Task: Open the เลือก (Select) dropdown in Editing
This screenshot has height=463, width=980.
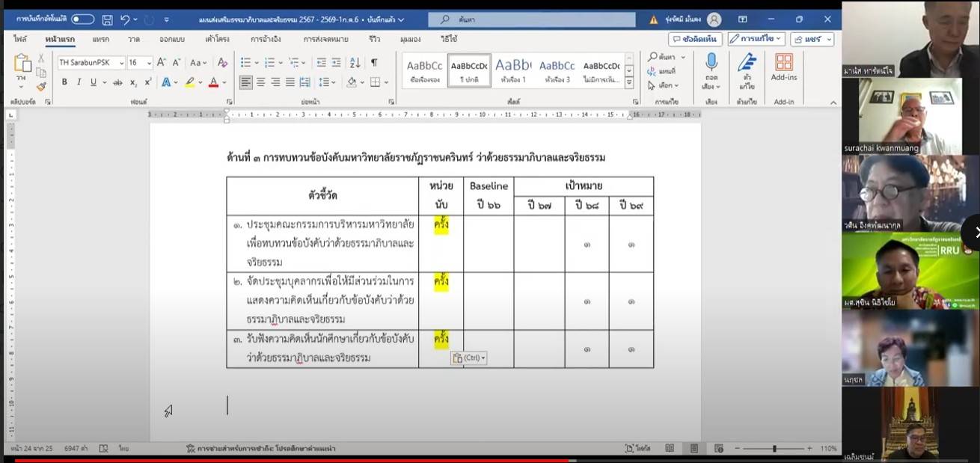Action: (665, 85)
